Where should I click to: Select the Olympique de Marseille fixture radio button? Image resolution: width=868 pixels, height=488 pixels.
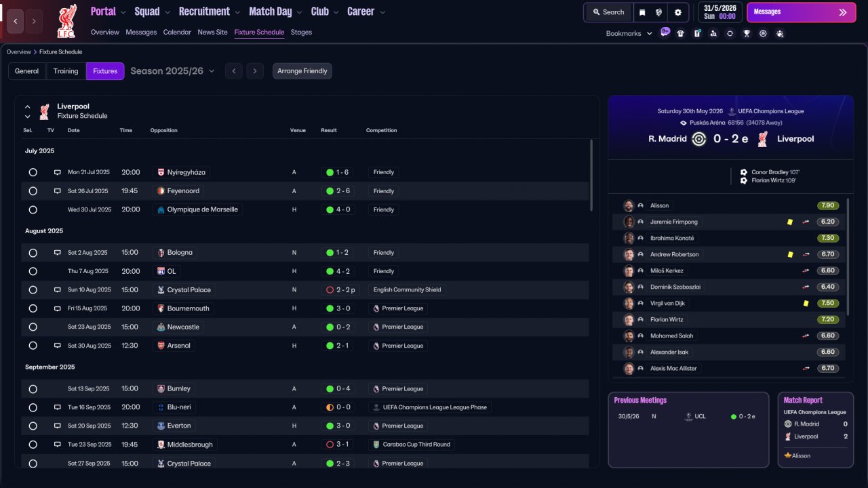[x=33, y=209]
